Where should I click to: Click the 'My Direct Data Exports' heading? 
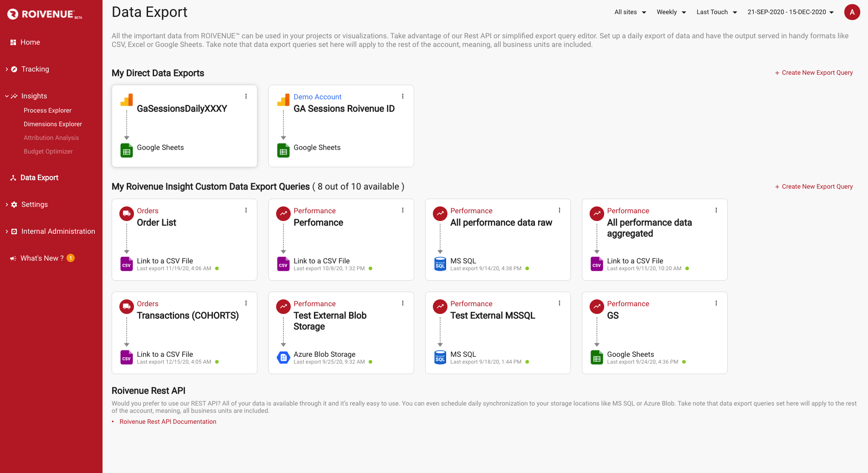click(158, 73)
